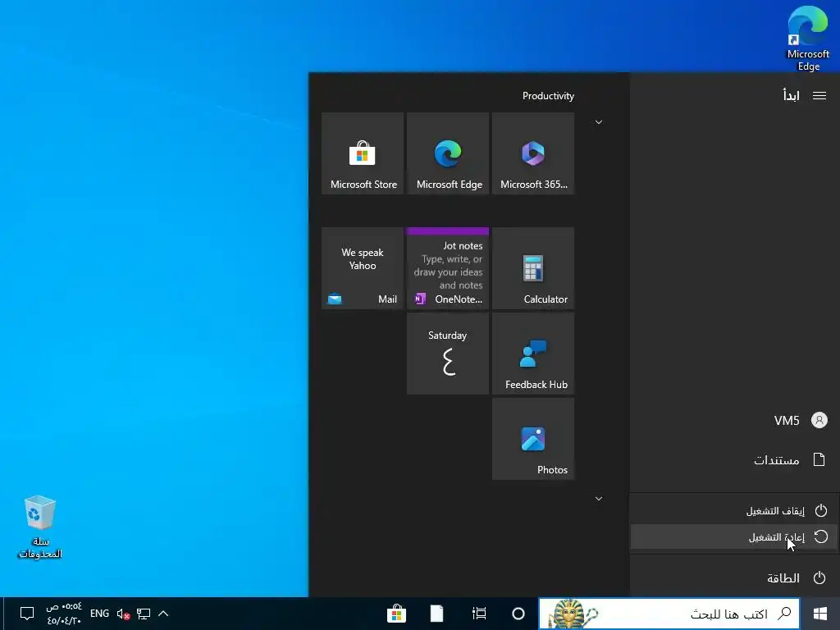
Task: Open Feedback Hub tile
Action: click(x=533, y=354)
